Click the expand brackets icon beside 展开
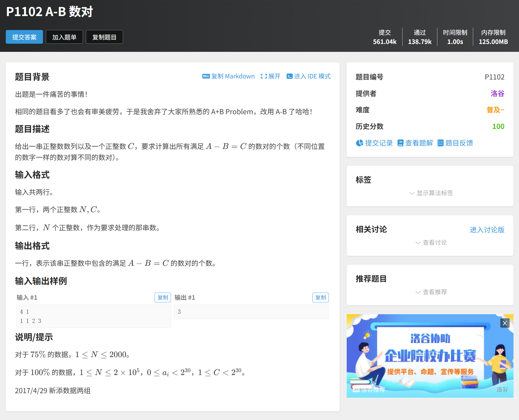 pyautogui.click(x=264, y=76)
